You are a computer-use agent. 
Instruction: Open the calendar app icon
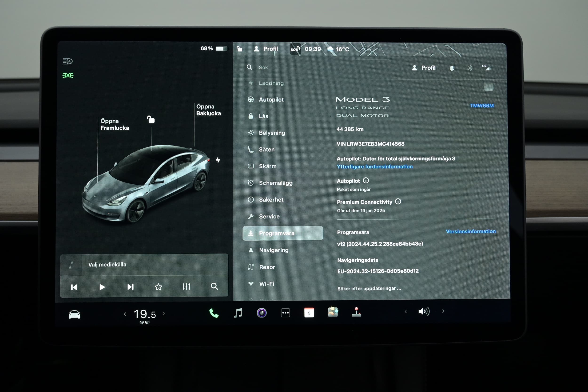pyautogui.click(x=309, y=313)
